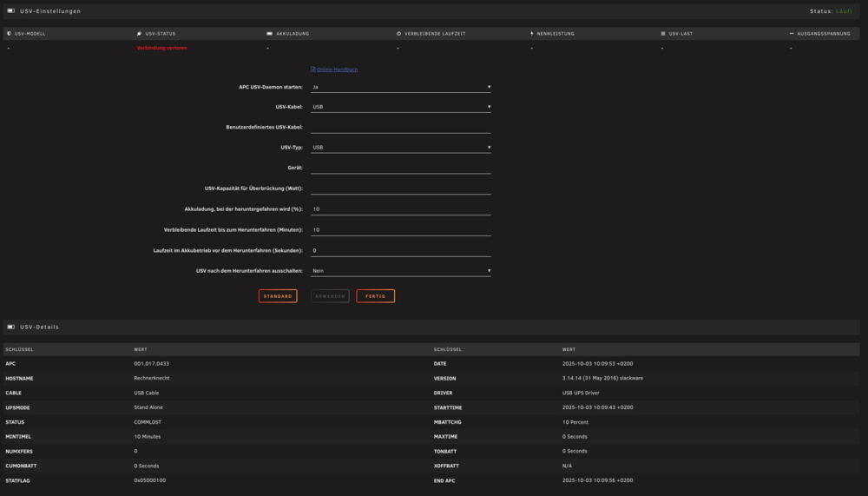Click the Akkuladung shutdown percentage field
The width and height of the screenshot is (868, 496).
point(401,209)
